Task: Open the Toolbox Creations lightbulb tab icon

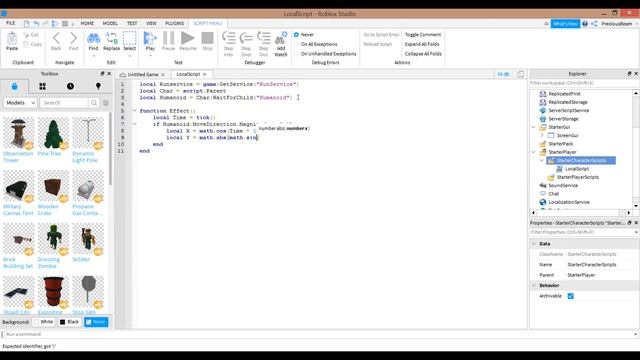Action: pos(98,87)
